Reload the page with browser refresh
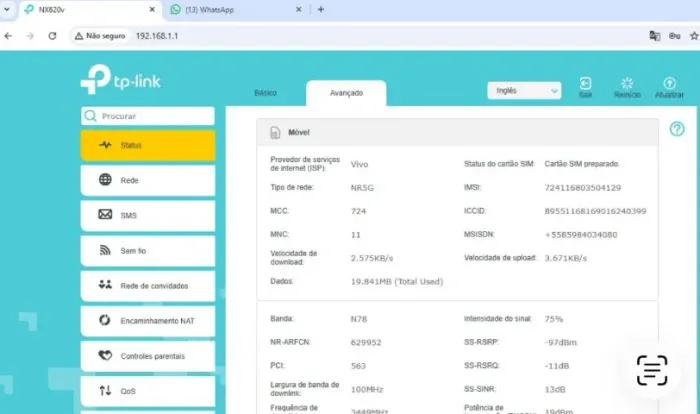Image resolution: width=700 pixels, height=414 pixels. tap(52, 36)
